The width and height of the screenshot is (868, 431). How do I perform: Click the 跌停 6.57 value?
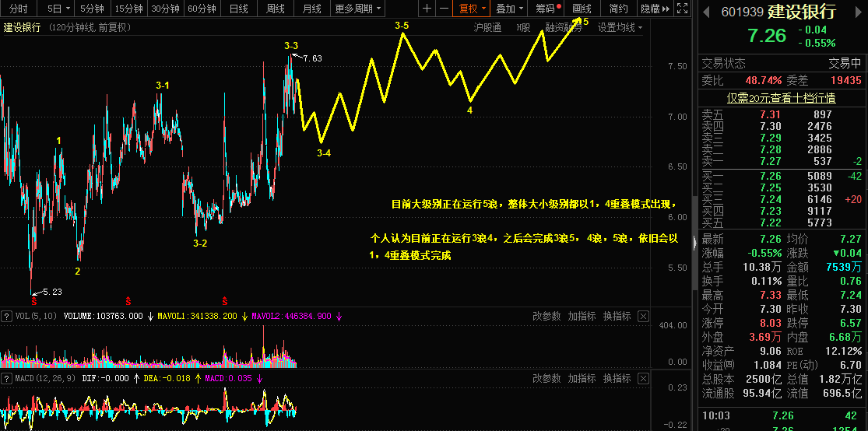tap(850, 323)
